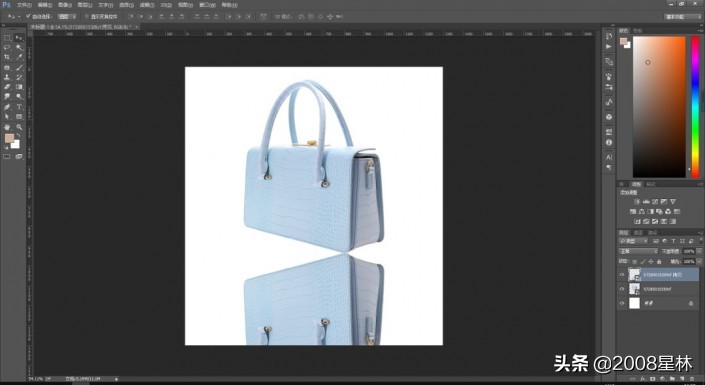Switch to Layers tab in layers panel
The image size is (705, 385).
[x=624, y=233]
